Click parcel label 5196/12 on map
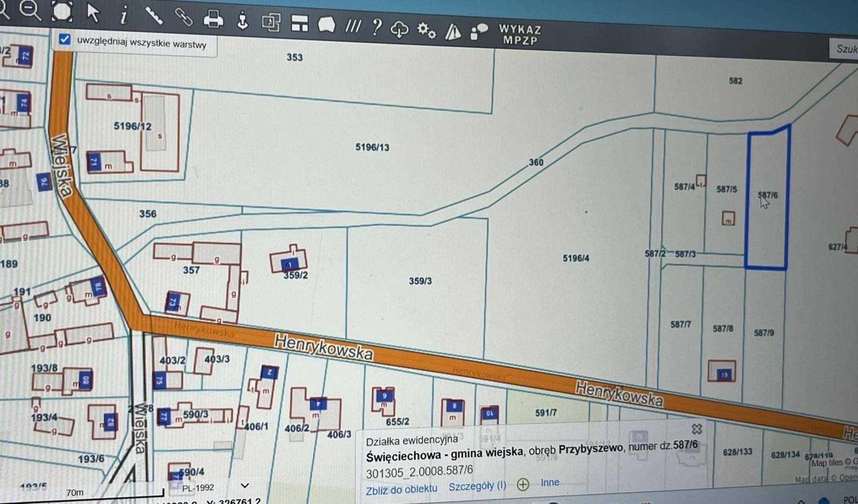The height and width of the screenshot is (504, 858). [132, 127]
